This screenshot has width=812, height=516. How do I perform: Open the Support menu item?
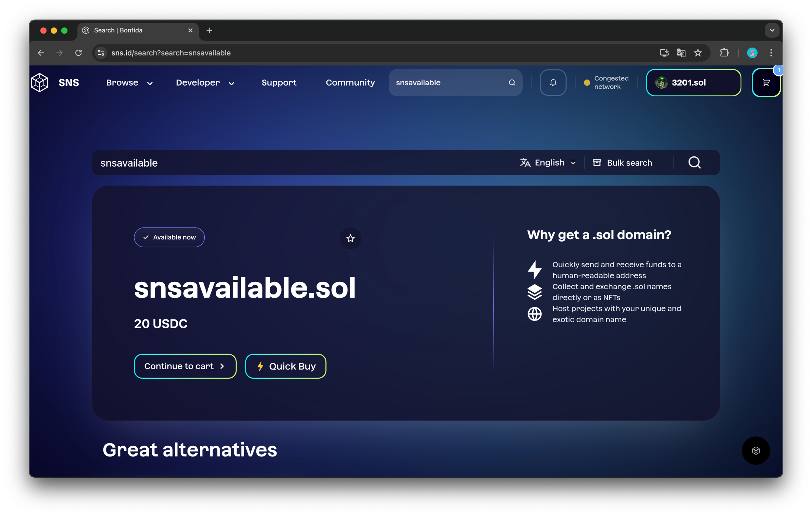[279, 82]
